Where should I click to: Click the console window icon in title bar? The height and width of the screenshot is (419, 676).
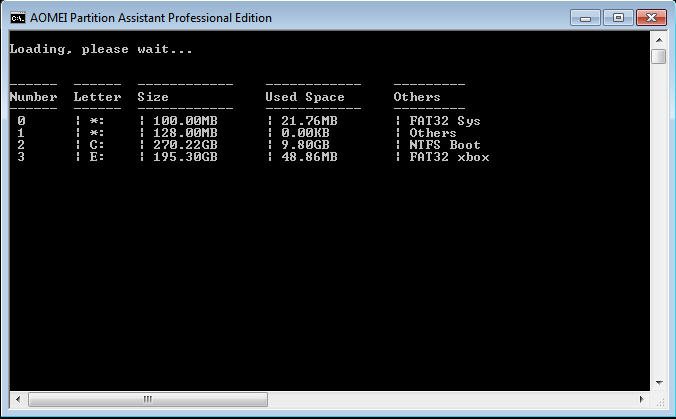pos(18,18)
